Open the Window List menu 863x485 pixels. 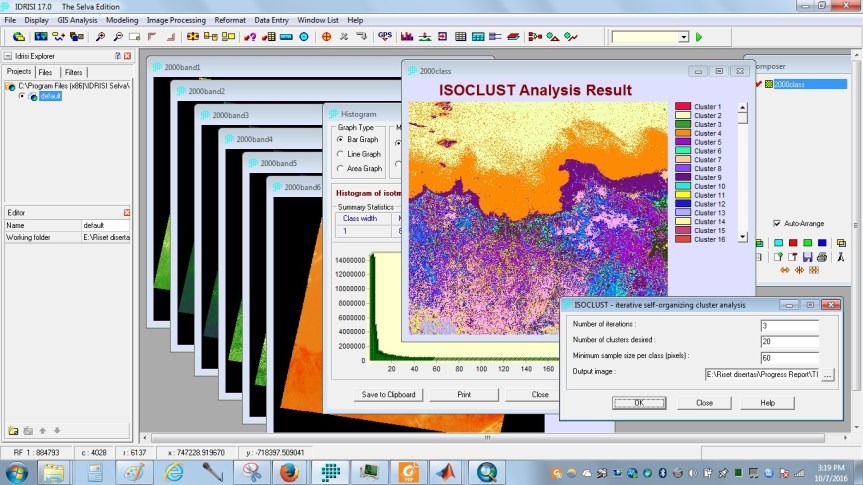[x=318, y=20]
